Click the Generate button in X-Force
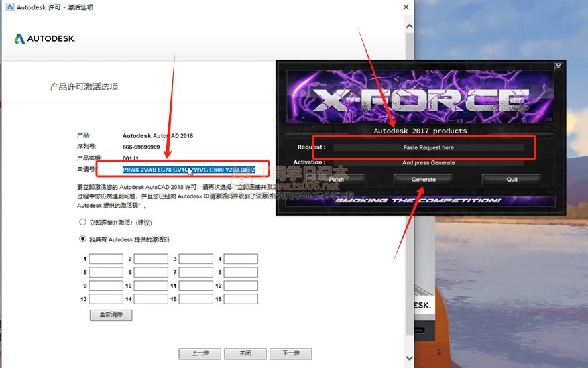Image resolution: width=588 pixels, height=368 pixels. [423, 180]
